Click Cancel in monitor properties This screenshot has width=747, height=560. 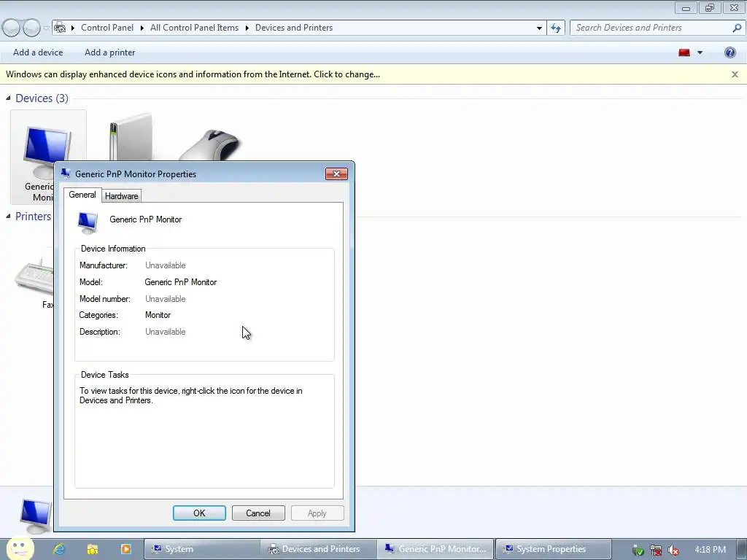pyautogui.click(x=258, y=513)
